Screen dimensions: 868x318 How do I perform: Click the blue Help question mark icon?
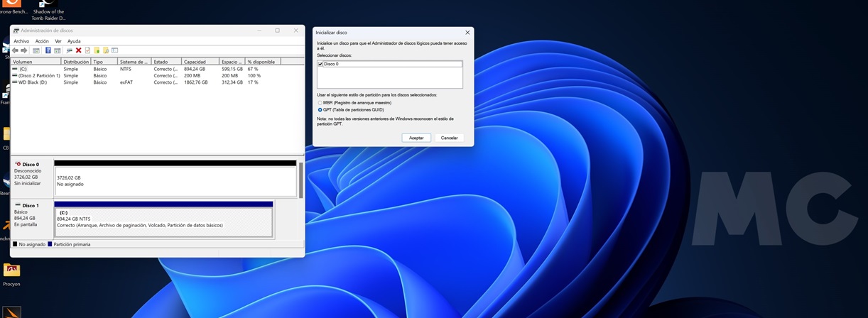(x=48, y=50)
